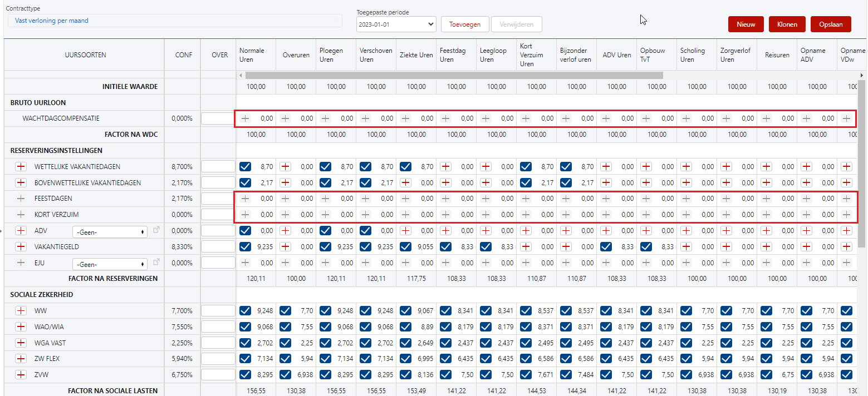Click the Toevoegen button

point(465,24)
